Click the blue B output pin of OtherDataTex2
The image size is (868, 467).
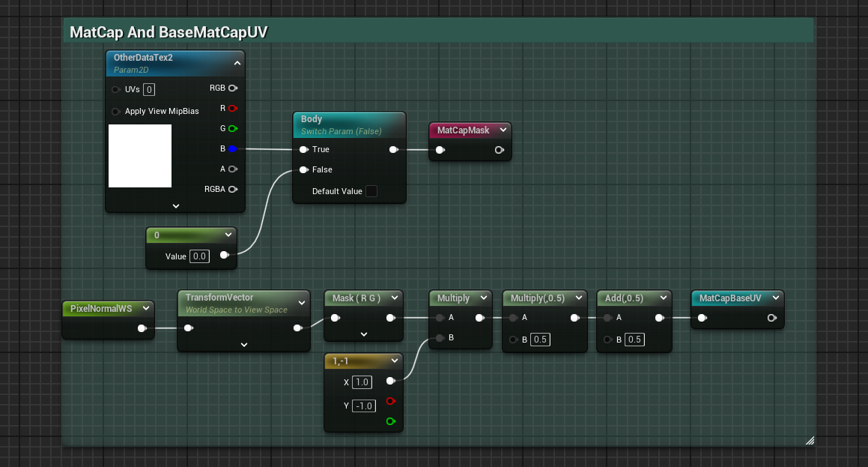pos(233,149)
